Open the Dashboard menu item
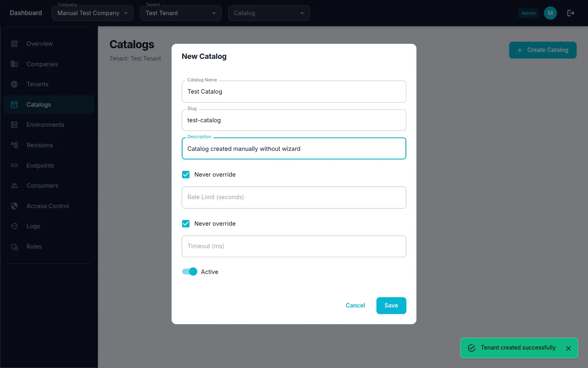The image size is (588, 368). coord(26,13)
